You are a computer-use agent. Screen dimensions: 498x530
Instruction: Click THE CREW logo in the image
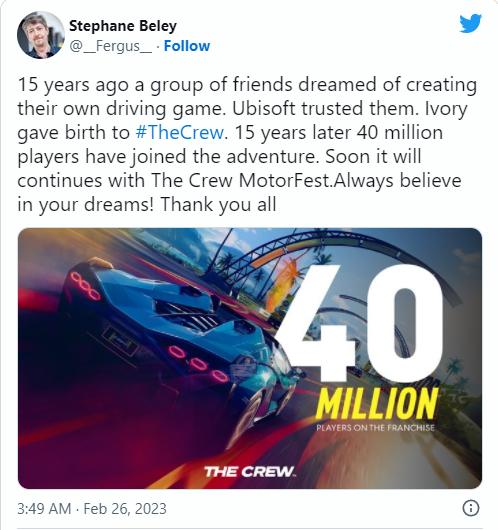249,472
